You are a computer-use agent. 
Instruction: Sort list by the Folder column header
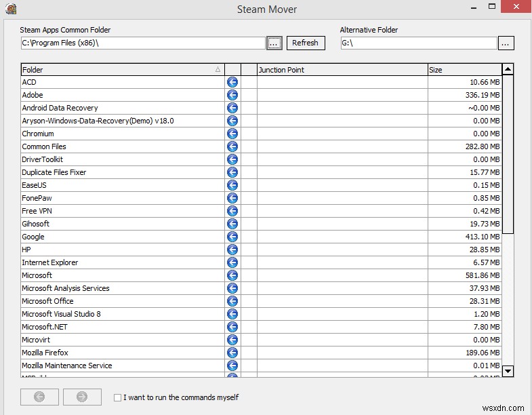pos(122,70)
